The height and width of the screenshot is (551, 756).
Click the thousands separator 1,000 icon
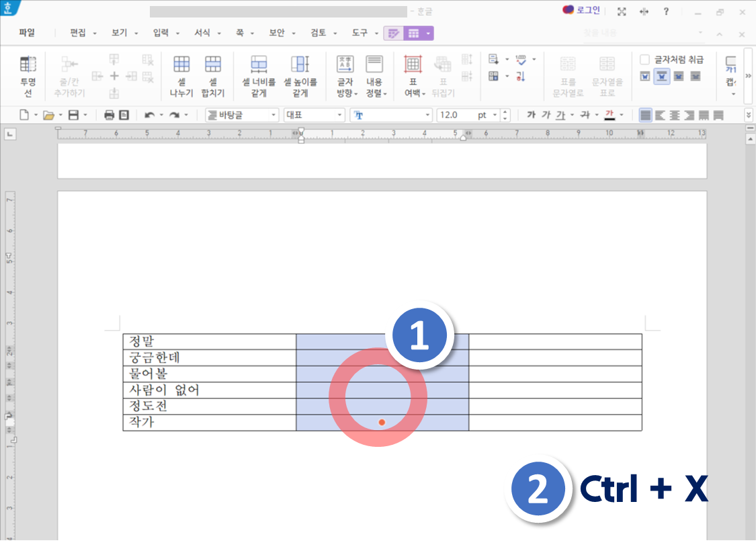pos(521,59)
